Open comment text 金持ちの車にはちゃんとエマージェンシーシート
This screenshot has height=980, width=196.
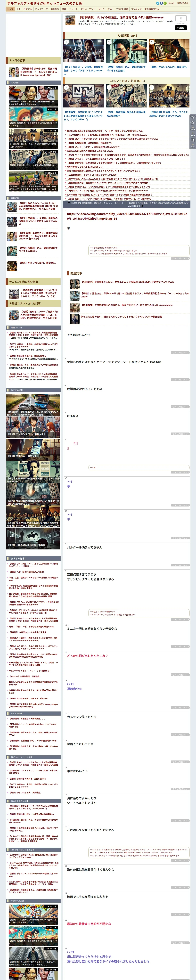point(114,362)
